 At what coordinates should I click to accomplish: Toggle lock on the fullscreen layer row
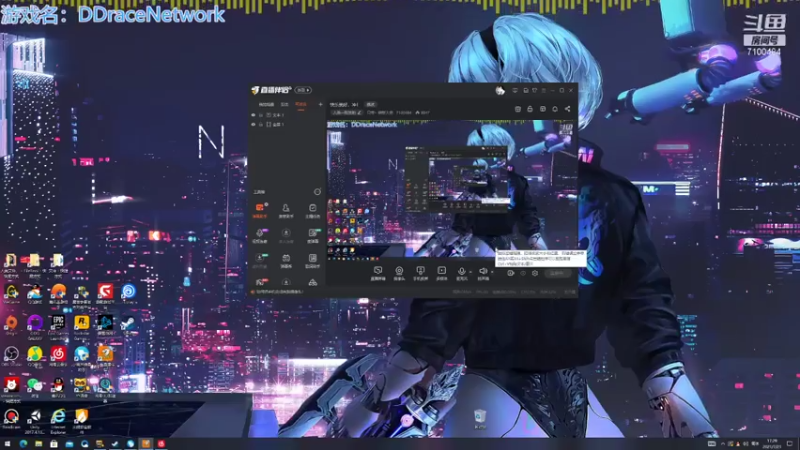261,124
